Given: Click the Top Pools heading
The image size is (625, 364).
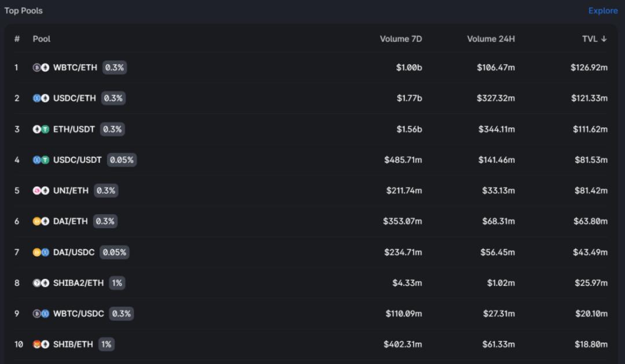Looking at the screenshot, I should [24, 10].
